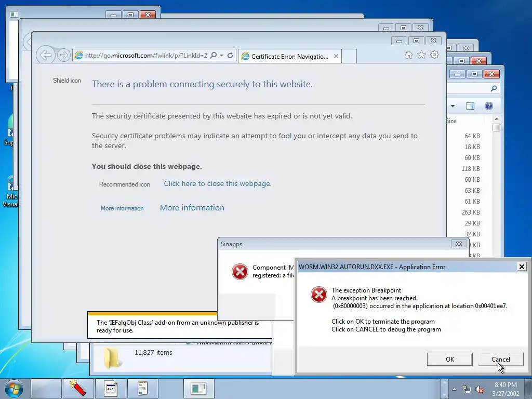This screenshot has height=399, width=532.
Task: Close the Application Error dialog
Action: (x=522, y=267)
